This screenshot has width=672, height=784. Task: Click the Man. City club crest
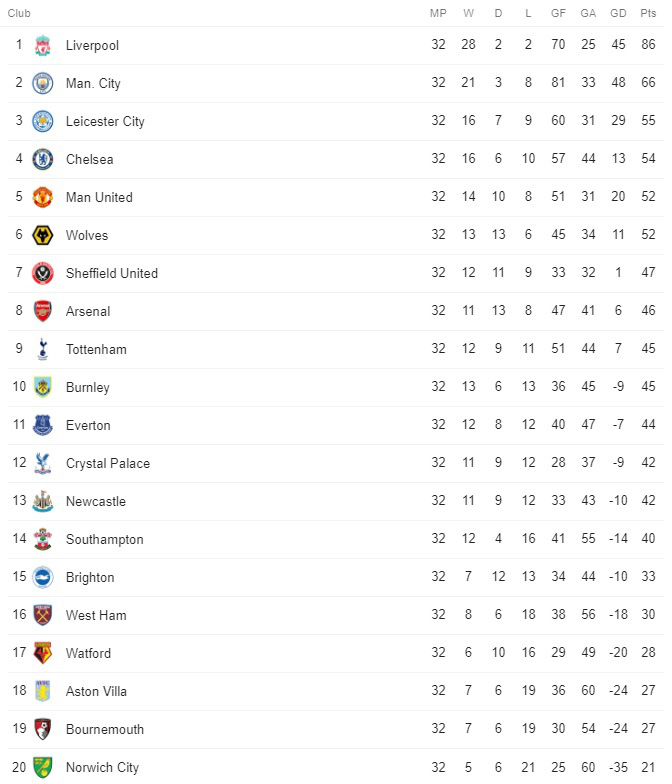[42, 84]
